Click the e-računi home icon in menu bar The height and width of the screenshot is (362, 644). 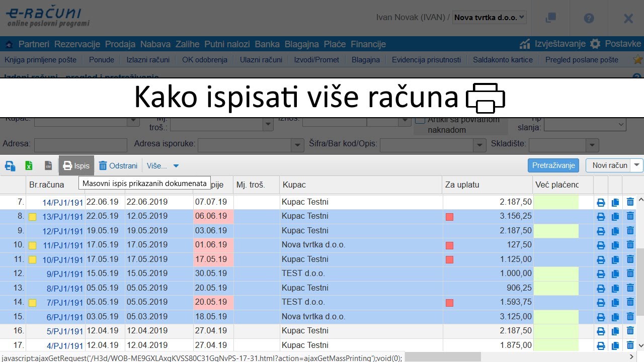pos(9,44)
